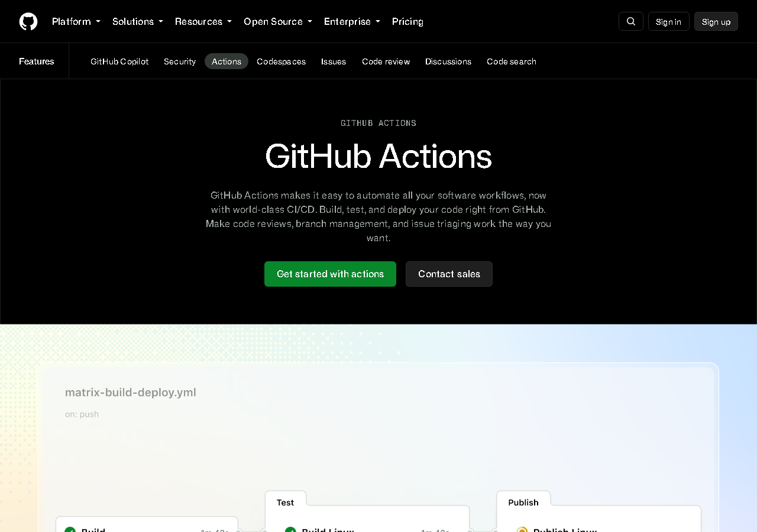
Task: Go to the Code search feature
Action: (512, 61)
